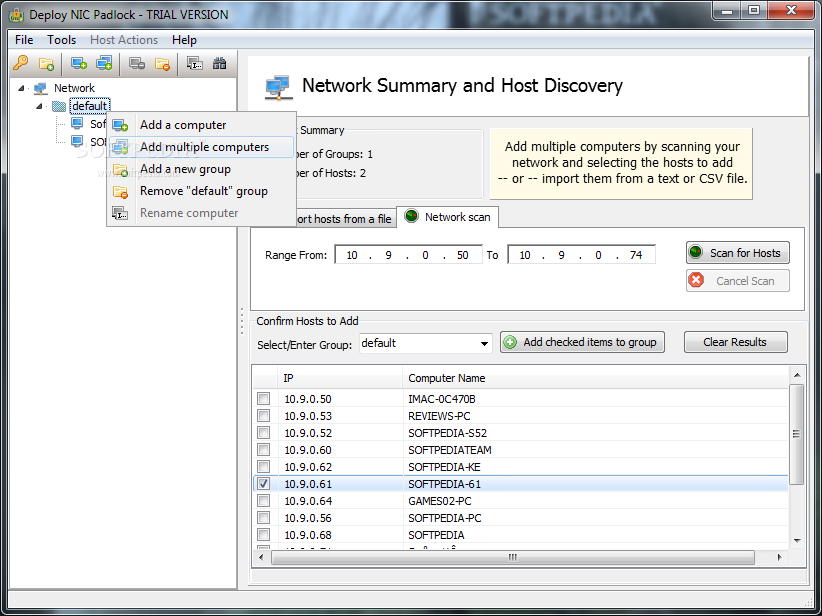Check the box for REVIEWS-PC
Viewport: 822px width, 616px height.
pyautogui.click(x=263, y=416)
